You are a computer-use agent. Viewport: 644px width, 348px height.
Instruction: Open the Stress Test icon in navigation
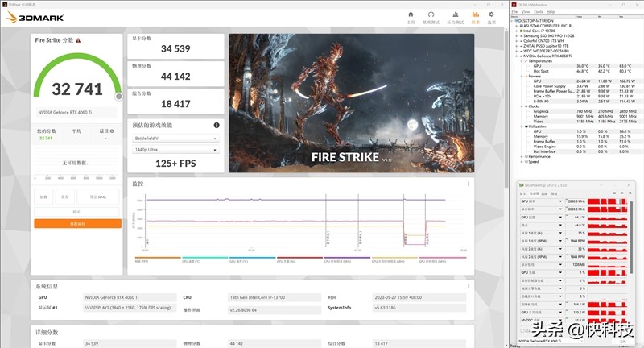[454, 15]
